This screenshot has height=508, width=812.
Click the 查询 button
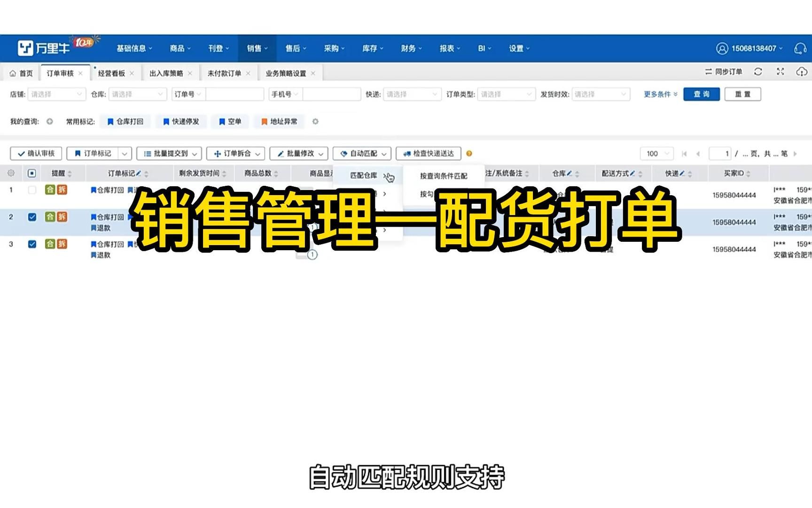[701, 94]
